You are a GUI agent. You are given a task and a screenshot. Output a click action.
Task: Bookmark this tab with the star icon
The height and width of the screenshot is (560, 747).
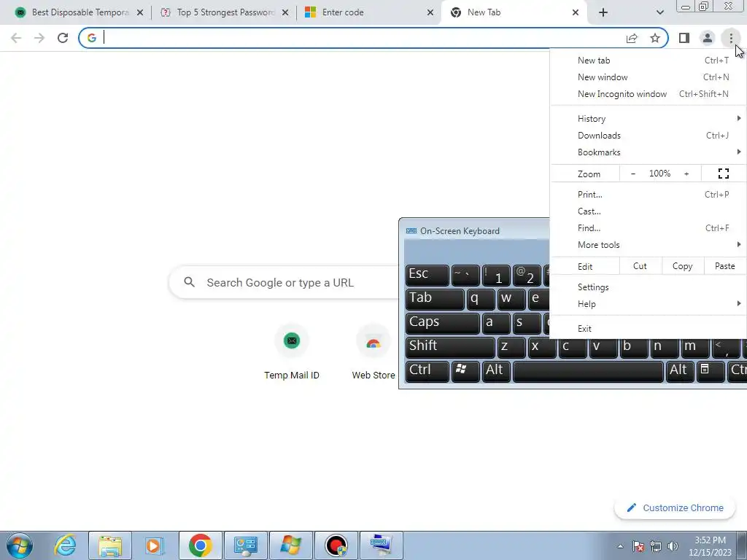point(655,38)
